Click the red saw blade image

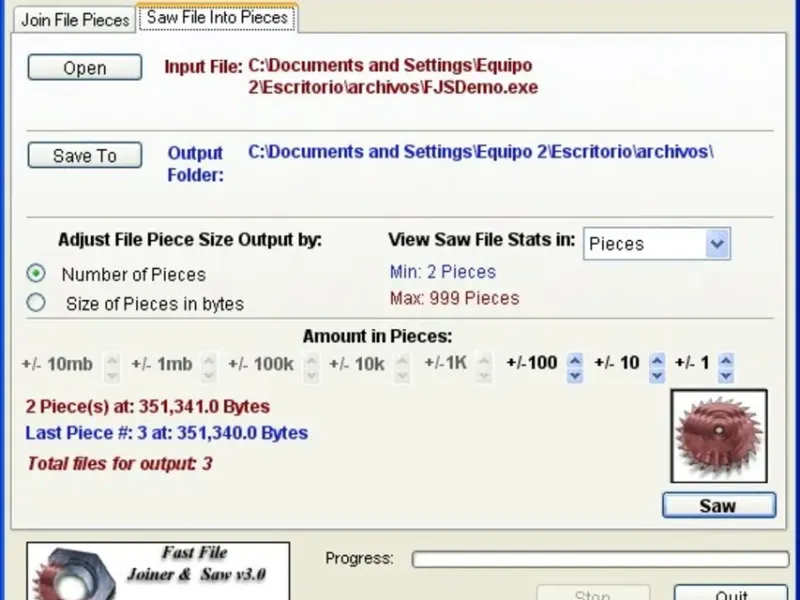tap(719, 436)
